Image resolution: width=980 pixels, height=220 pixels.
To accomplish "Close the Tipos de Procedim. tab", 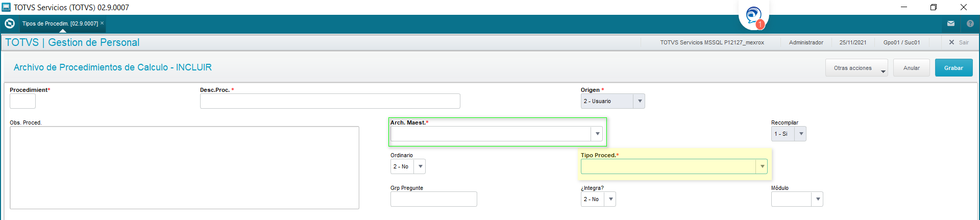I will [102, 23].
